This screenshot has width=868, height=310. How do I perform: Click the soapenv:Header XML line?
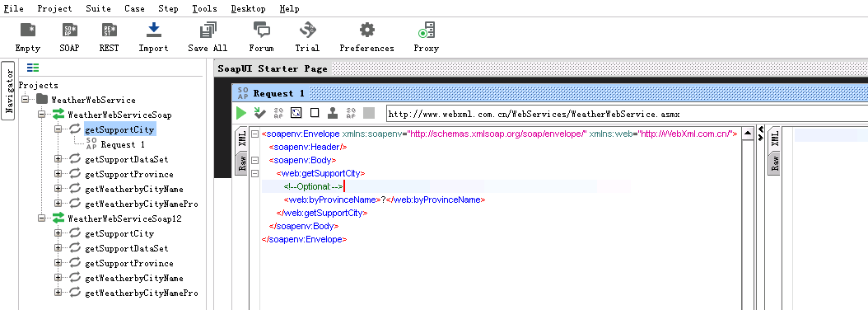point(308,147)
